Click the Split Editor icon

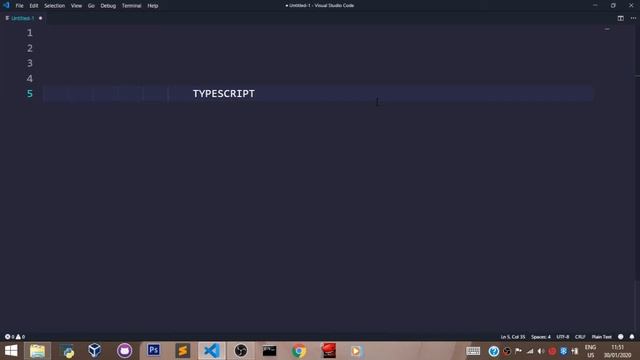(x=620, y=18)
